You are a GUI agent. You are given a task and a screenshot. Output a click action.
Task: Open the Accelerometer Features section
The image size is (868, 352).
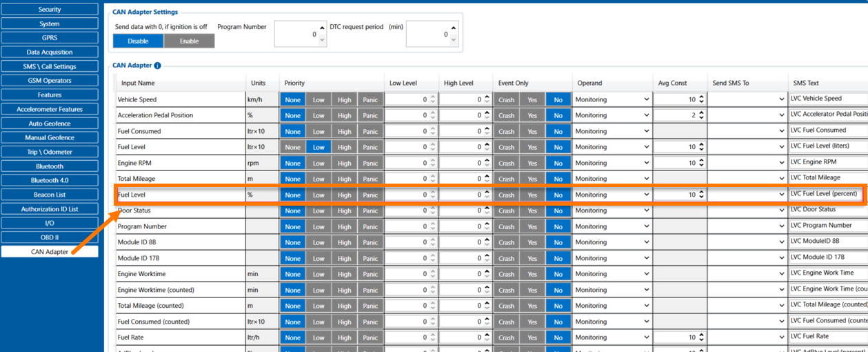pyautogui.click(x=50, y=109)
